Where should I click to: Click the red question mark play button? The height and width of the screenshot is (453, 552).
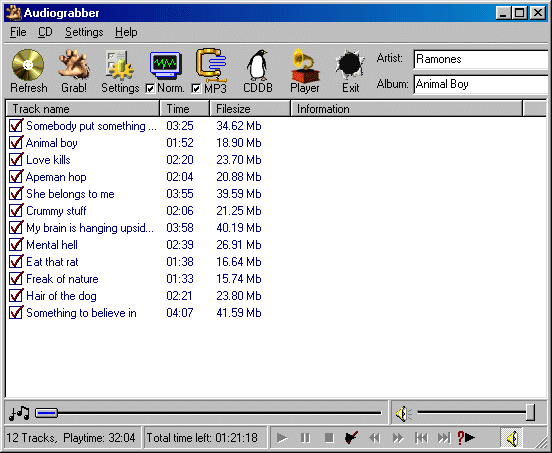click(x=466, y=438)
